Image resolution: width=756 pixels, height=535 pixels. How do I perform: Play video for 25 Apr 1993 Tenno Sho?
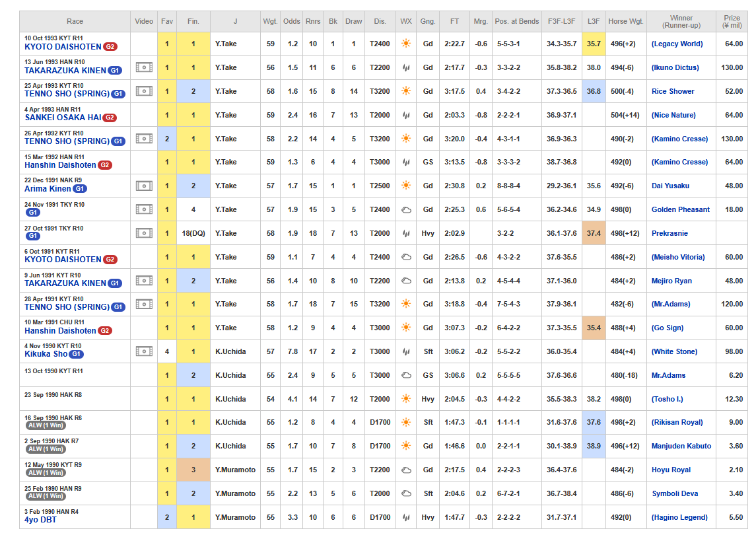144,90
